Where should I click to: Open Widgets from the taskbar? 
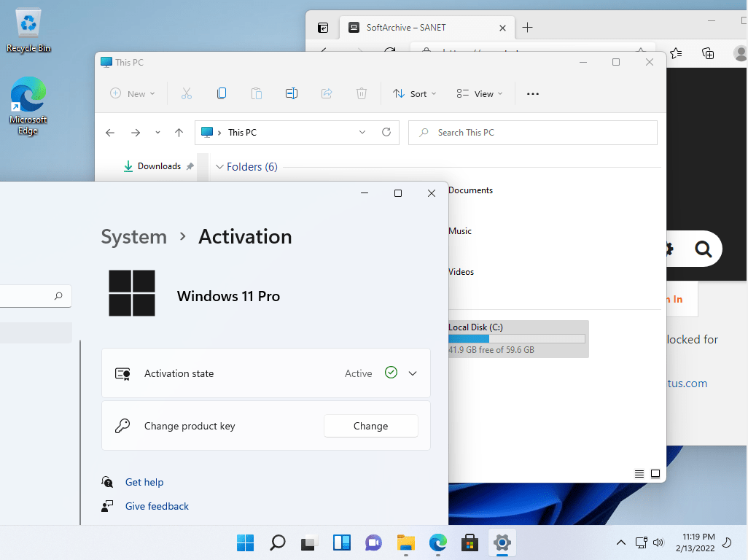point(342,542)
